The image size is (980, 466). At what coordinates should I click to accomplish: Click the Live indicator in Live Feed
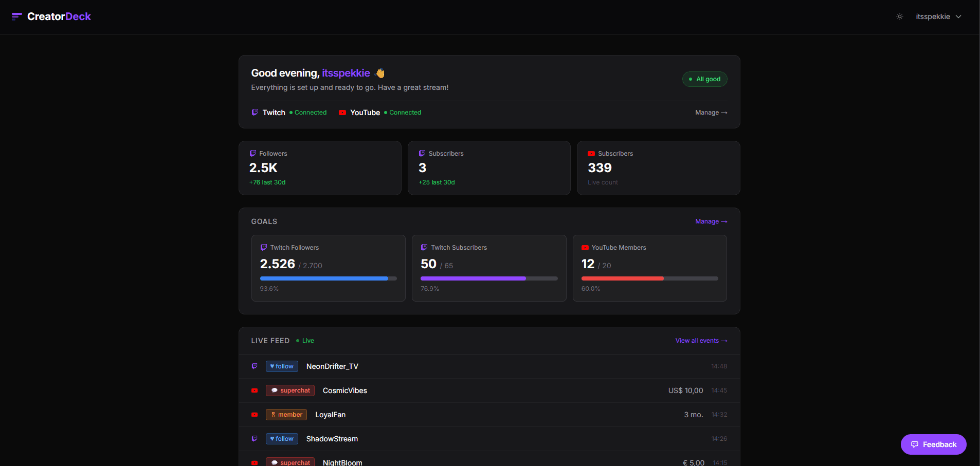point(305,341)
